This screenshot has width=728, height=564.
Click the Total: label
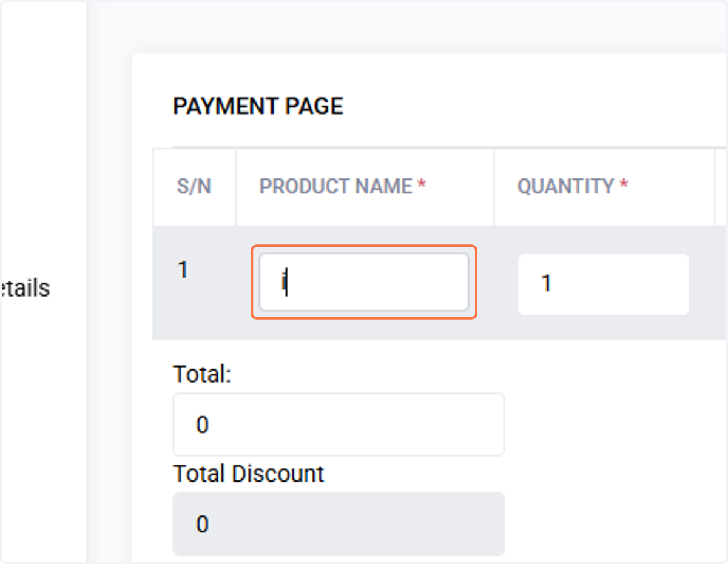pyautogui.click(x=202, y=374)
